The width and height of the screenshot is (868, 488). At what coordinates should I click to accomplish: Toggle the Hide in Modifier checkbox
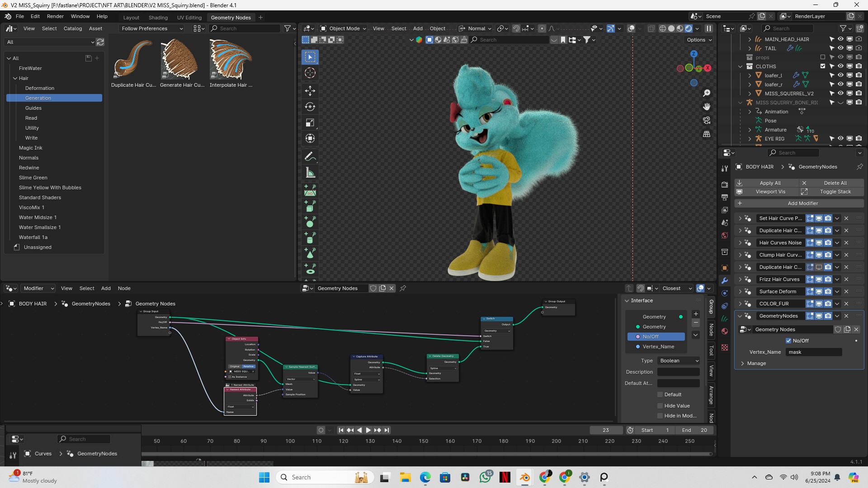point(660,416)
